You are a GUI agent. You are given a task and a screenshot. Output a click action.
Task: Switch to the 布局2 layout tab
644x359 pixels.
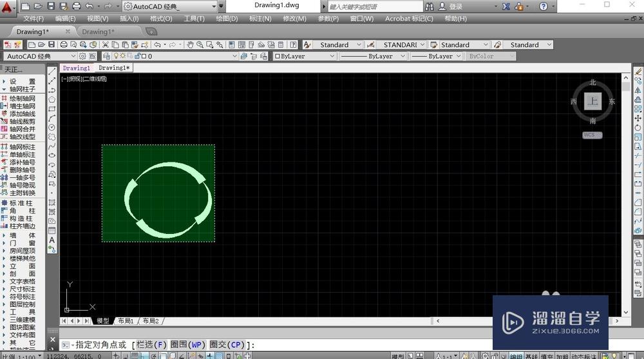[x=150, y=321]
